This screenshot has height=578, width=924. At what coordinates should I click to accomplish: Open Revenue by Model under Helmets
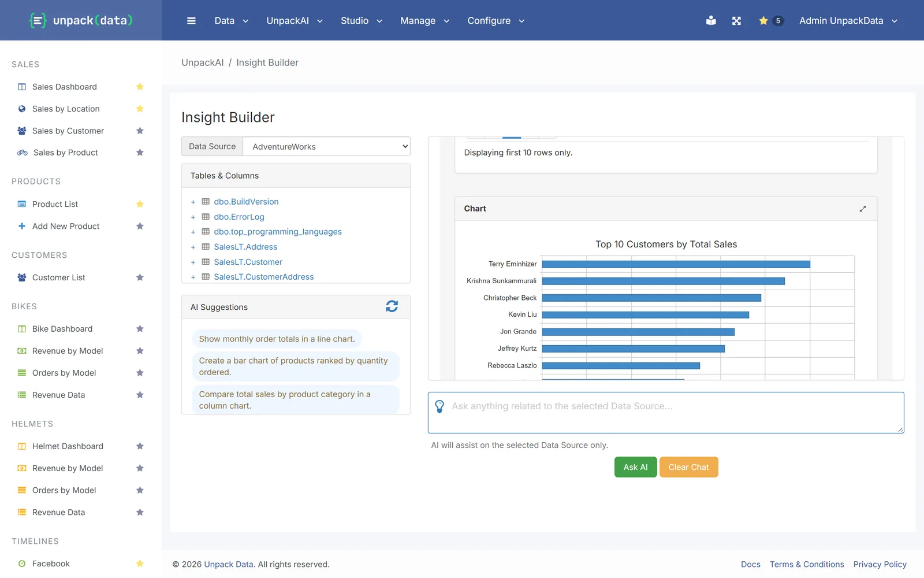[68, 468]
